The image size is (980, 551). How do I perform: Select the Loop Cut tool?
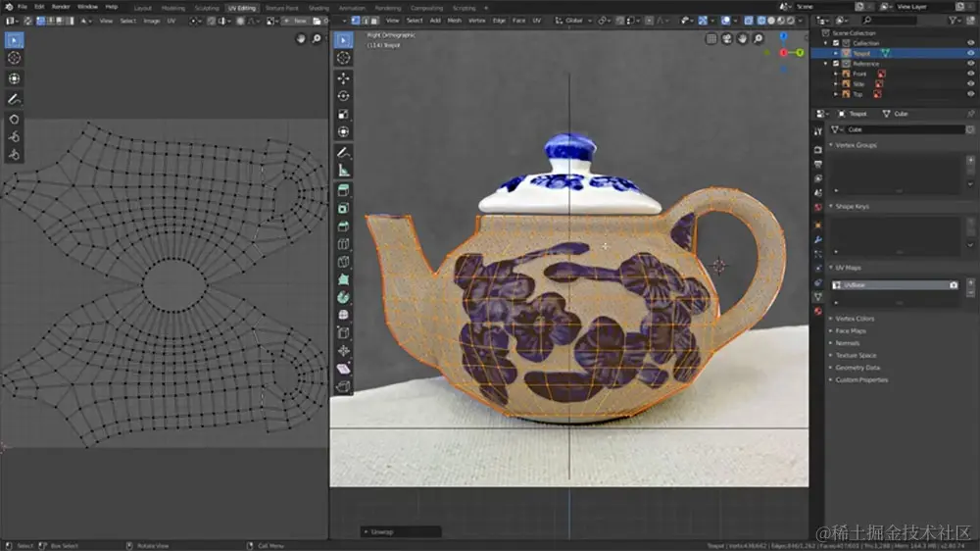[344, 244]
